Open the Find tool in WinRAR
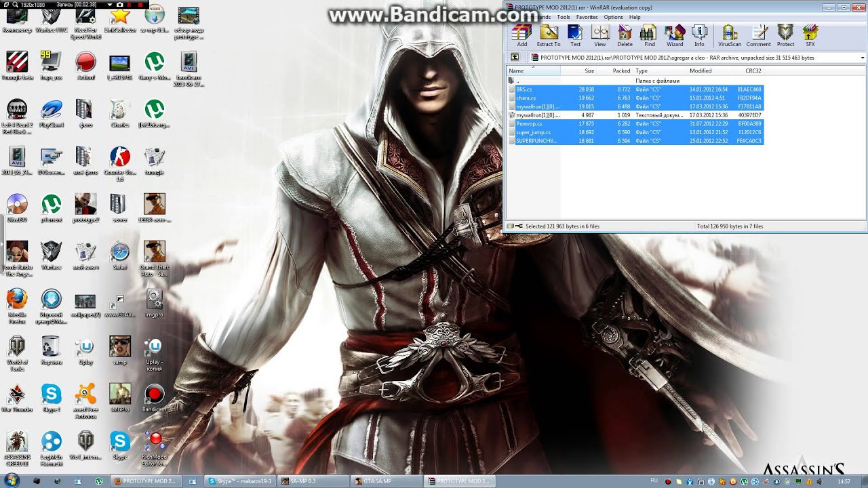Viewport: 868px width, 488px height. coord(649,35)
